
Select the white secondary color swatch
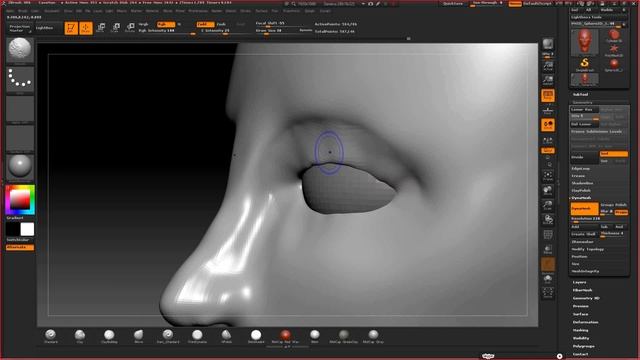(x=27, y=229)
